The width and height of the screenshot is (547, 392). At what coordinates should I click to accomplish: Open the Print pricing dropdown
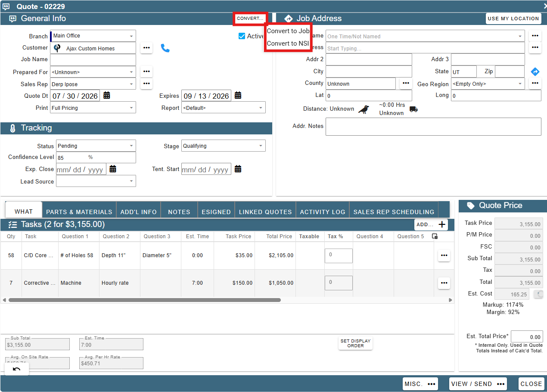click(93, 108)
